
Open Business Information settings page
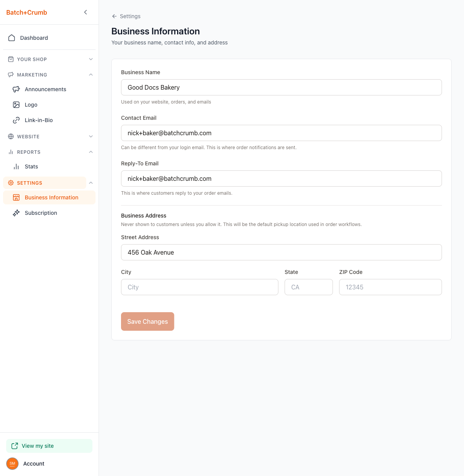point(51,197)
